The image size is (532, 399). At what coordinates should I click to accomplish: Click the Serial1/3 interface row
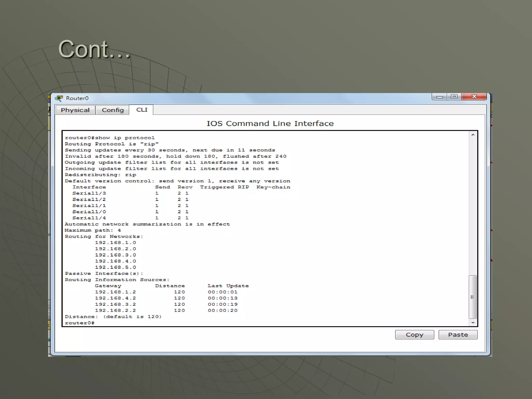89,193
